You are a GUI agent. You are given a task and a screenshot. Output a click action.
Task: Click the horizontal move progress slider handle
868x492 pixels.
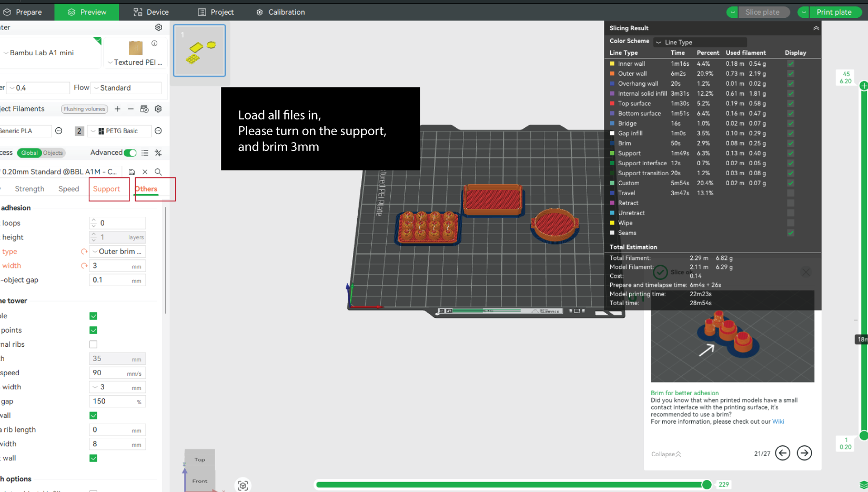(706, 485)
